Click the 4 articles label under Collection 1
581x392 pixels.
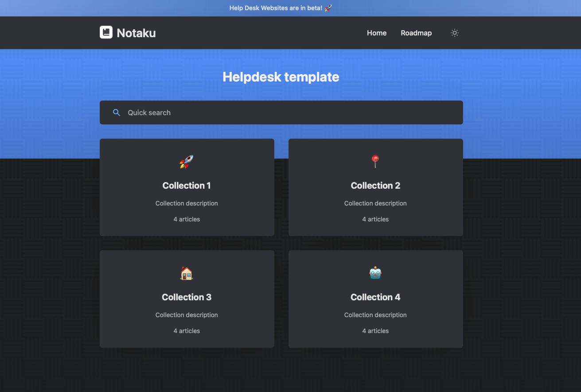[x=187, y=219]
